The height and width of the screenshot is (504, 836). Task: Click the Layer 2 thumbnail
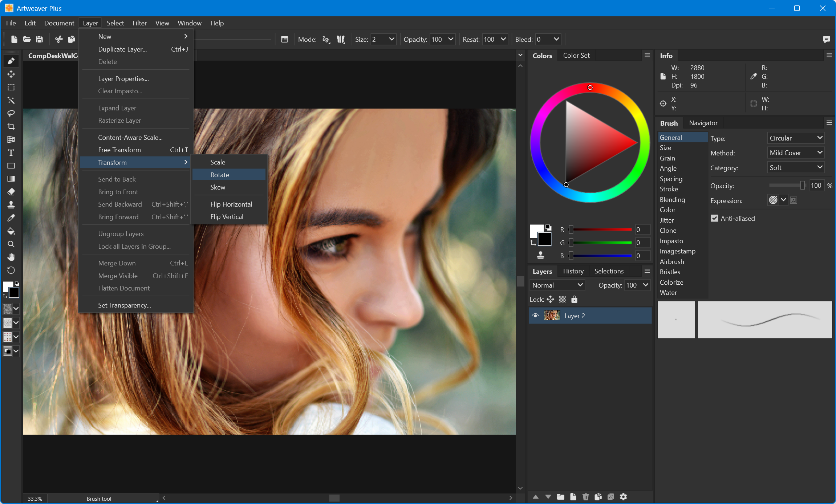[x=552, y=316]
